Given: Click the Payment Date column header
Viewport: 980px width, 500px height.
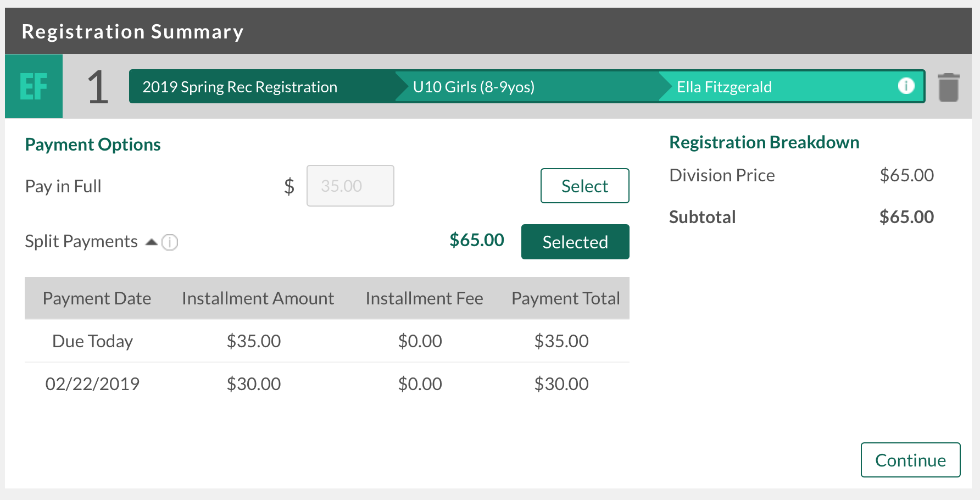Looking at the screenshot, I should 97,298.
